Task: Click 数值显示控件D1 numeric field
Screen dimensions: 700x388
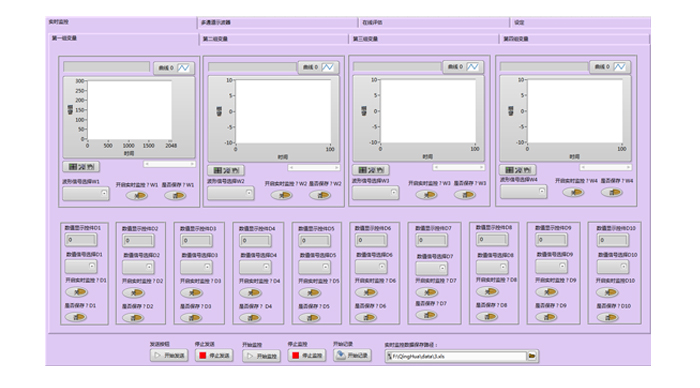Action: pyautogui.click(x=81, y=240)
